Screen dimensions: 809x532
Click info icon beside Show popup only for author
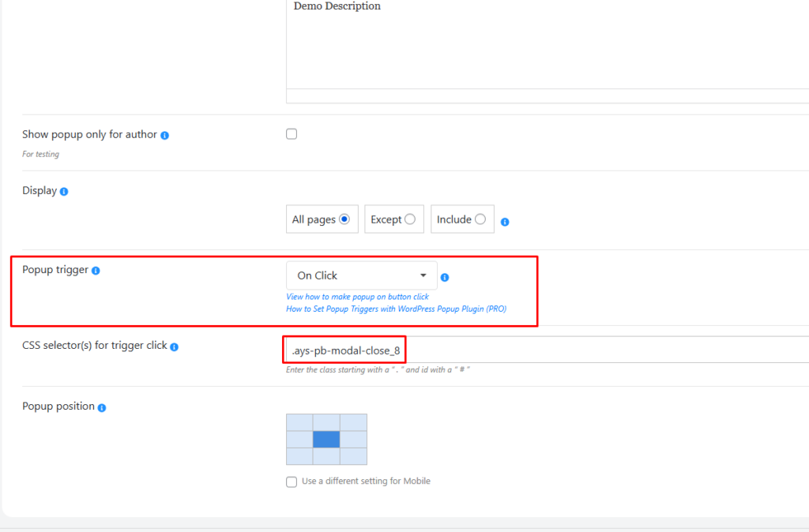tap(165, 136)
